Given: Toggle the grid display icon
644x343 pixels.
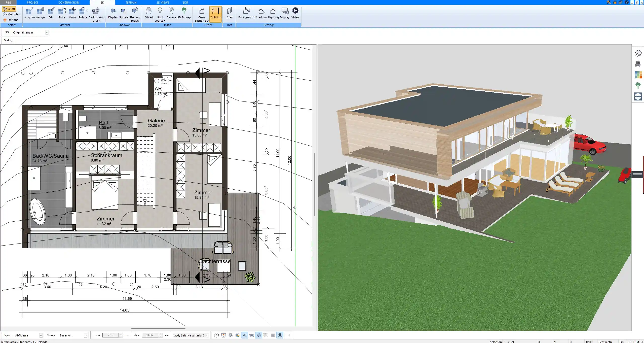Looking at the screenshot, I should (x=273, y=335).
